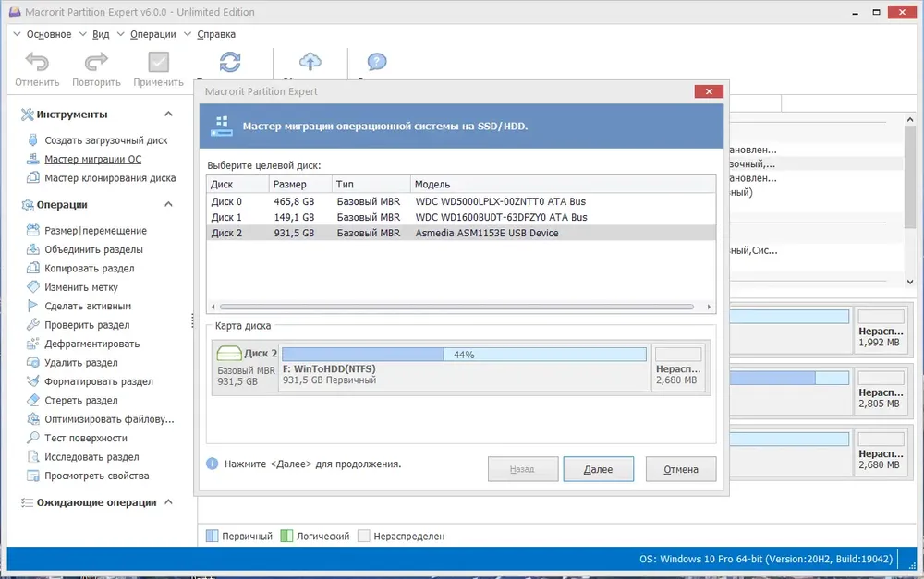Click the Удалить раздел icon
This screenshot has width=924, height=579.
point(33,362)
